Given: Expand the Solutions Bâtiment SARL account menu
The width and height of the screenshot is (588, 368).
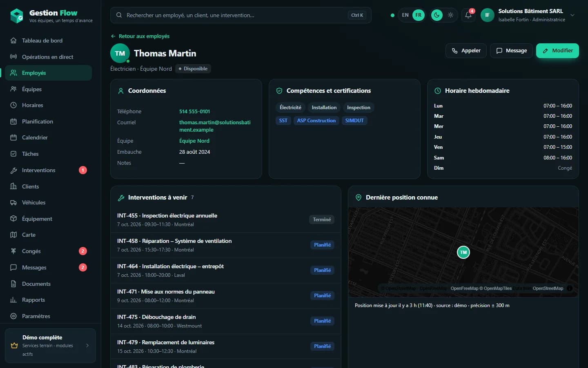Looking at the screenshot, I should tap(572, 15).
